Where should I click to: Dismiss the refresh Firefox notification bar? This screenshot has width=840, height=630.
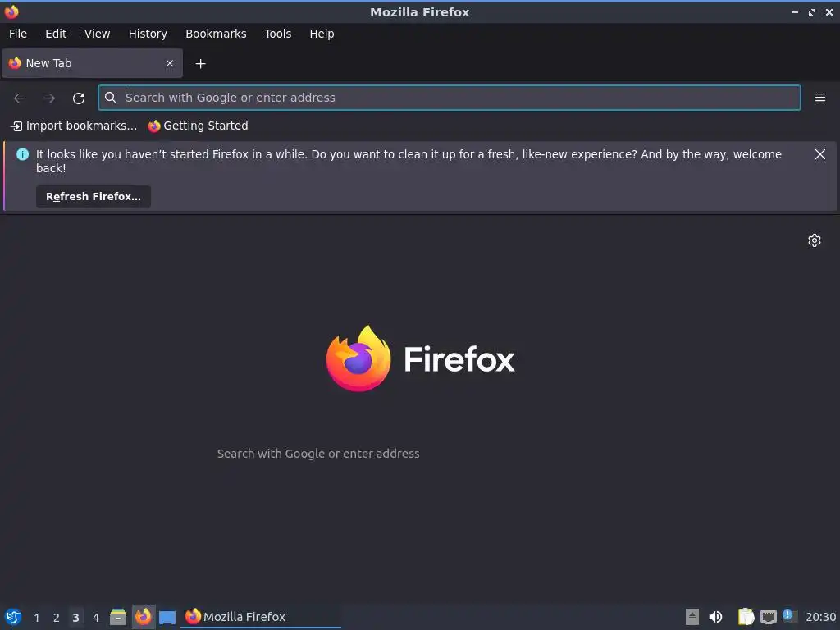819,154
